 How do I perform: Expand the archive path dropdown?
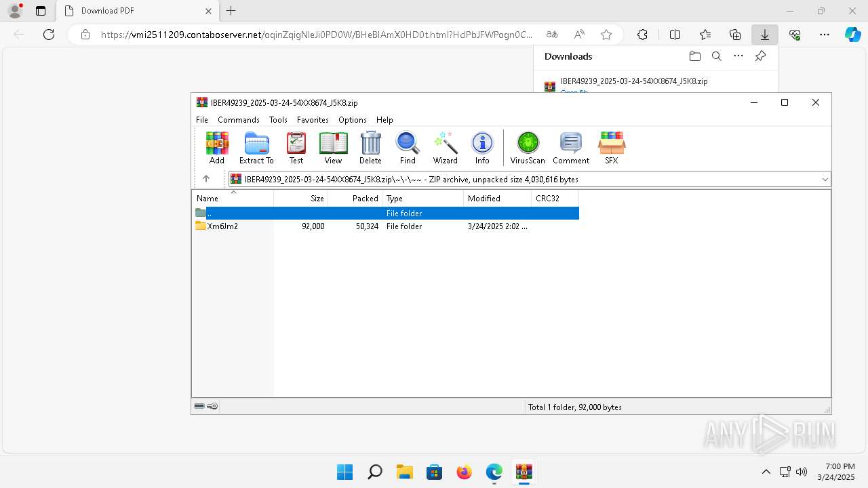(825, 180)
